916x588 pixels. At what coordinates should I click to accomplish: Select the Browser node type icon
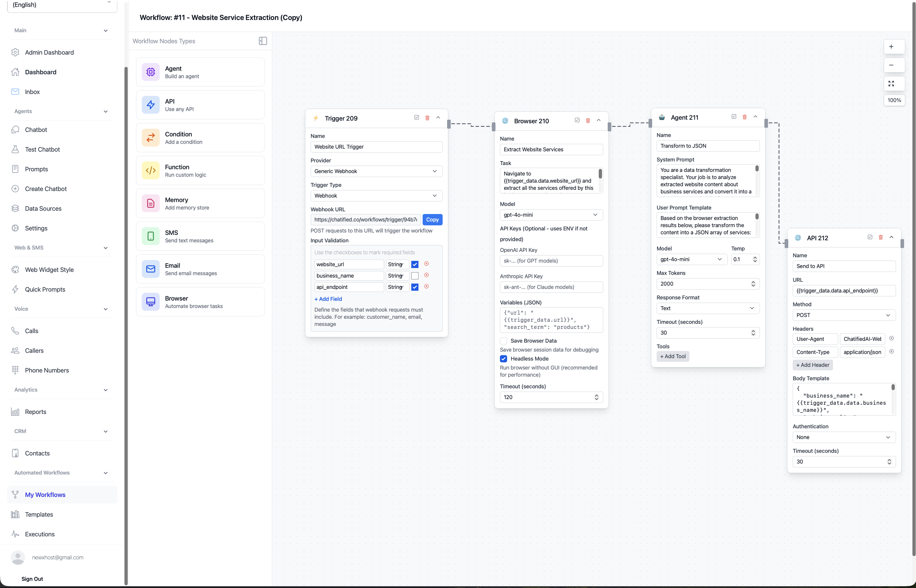tap(150, 302)
